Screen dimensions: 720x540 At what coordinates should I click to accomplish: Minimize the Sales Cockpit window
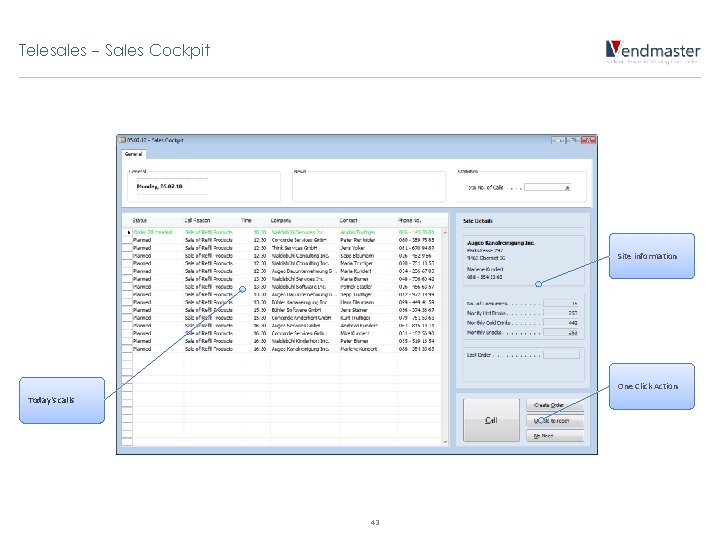pos(559,140)
